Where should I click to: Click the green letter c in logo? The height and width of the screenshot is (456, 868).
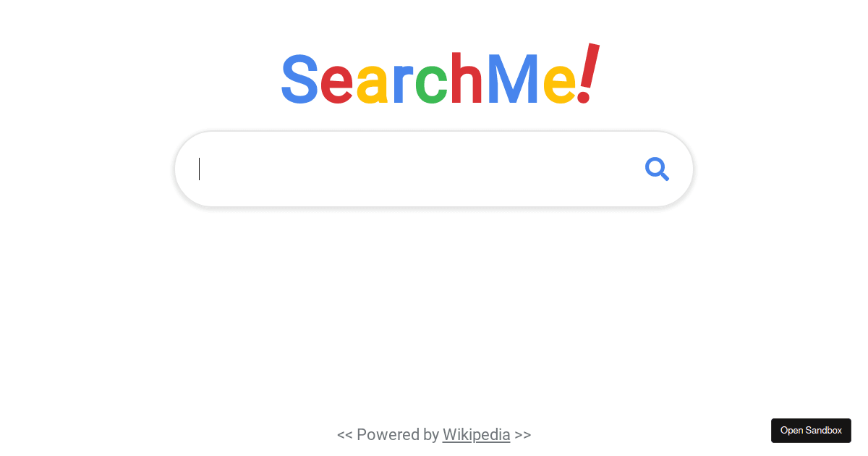432,85
